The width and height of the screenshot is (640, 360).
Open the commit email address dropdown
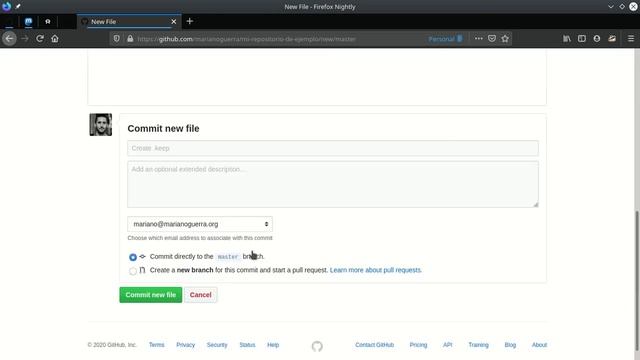[200, 224]
